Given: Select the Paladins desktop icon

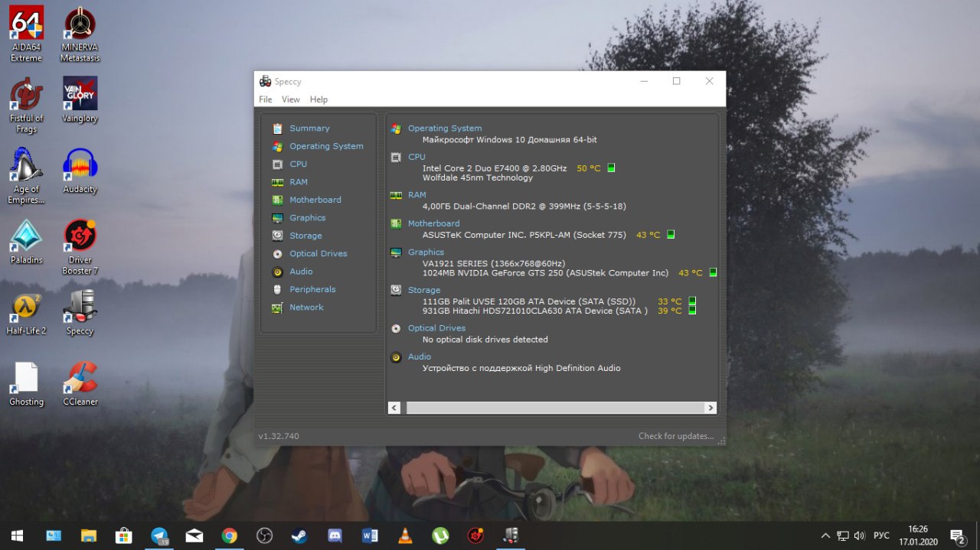Looking at the screenshot, I should [x=26, y=242].
